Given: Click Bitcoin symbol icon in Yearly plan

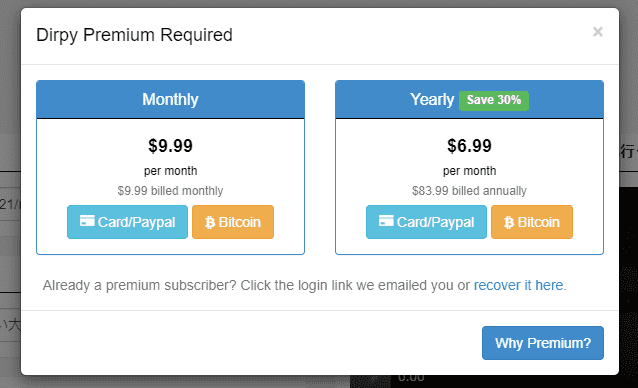Looking at the screenshot, I should [x=509, y=222].
